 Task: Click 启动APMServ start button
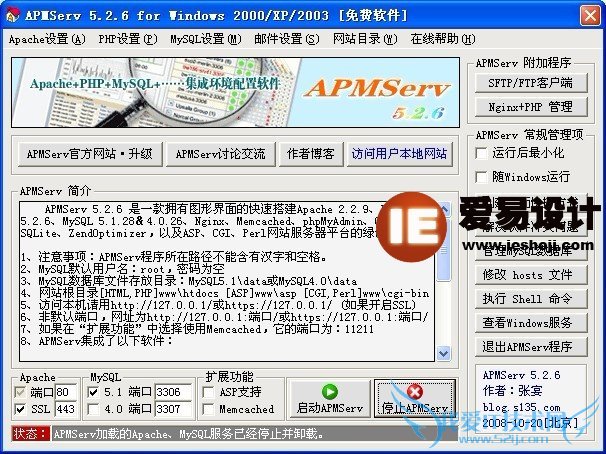click(330, 399)
